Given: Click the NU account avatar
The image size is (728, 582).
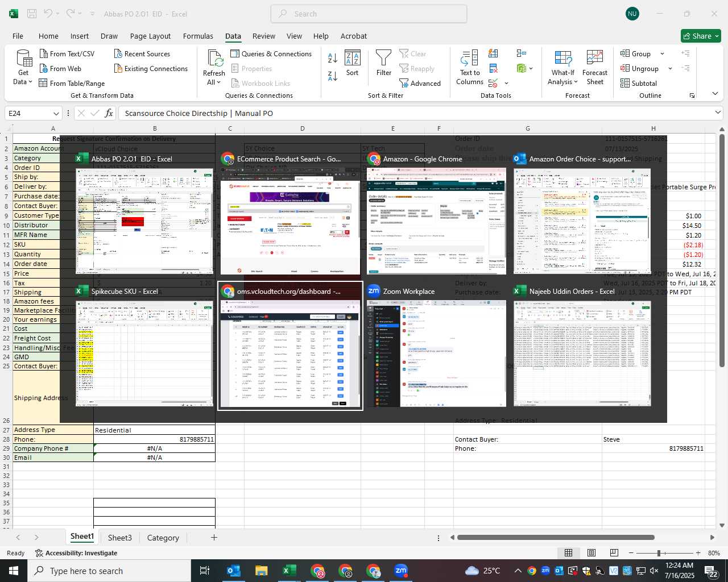Looking at the screenshot, I should (x=632, y=14).
